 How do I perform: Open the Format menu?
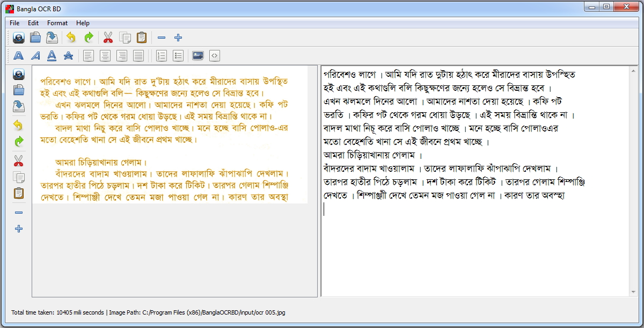point(57,23)
